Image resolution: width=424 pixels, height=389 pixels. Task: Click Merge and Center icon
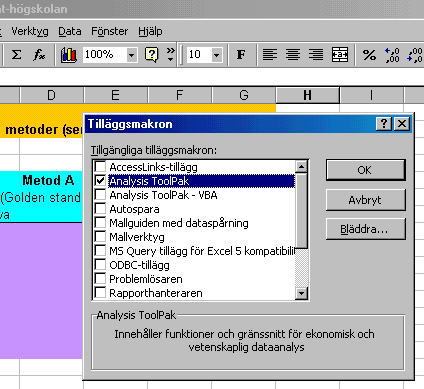340,54
